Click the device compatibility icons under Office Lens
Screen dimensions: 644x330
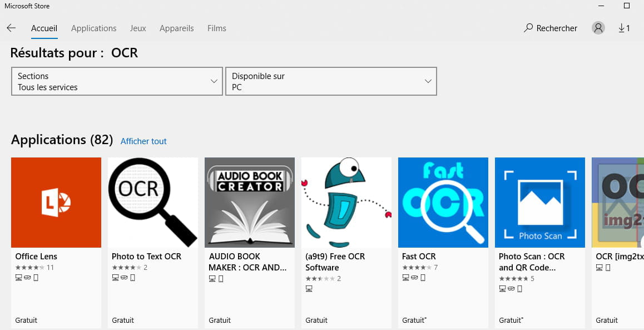coord(27,278)
